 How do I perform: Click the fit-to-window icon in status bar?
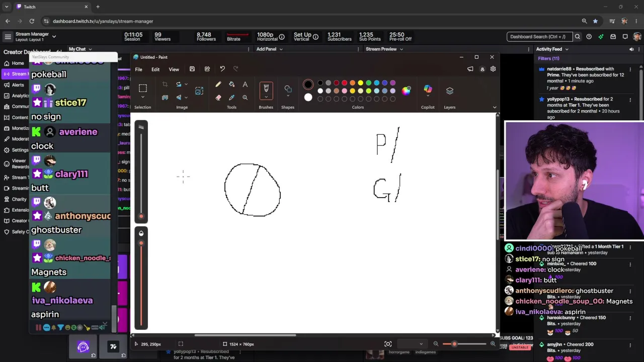tap(388, 344)
